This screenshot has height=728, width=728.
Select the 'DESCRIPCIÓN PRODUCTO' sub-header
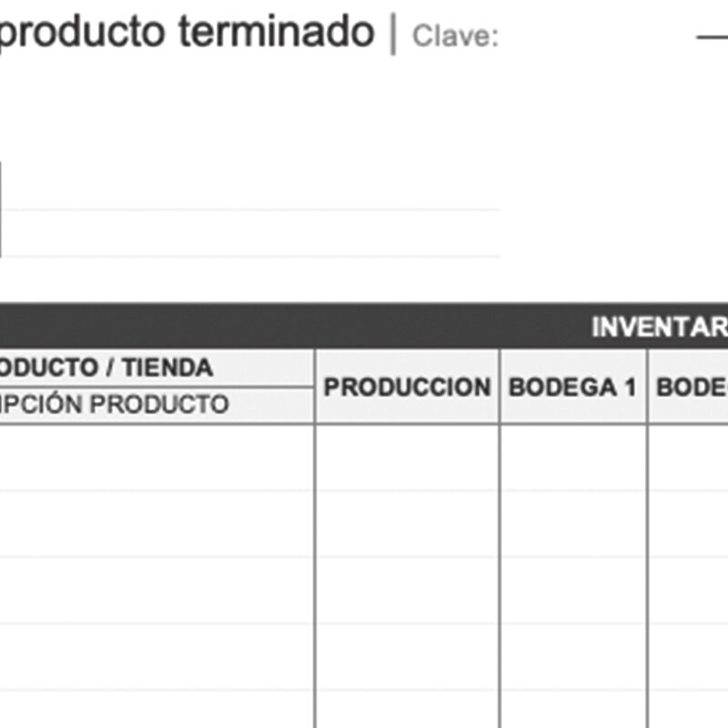click(x=114, y=404)
